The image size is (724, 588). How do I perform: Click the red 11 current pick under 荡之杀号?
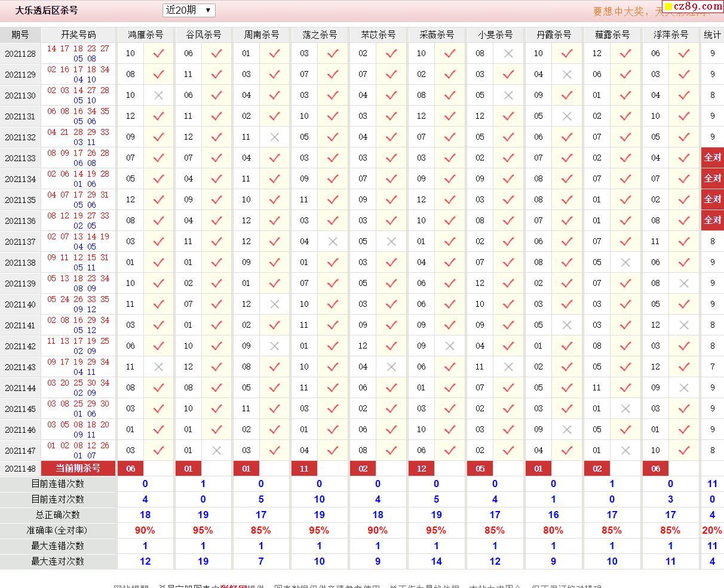point(304,469)
